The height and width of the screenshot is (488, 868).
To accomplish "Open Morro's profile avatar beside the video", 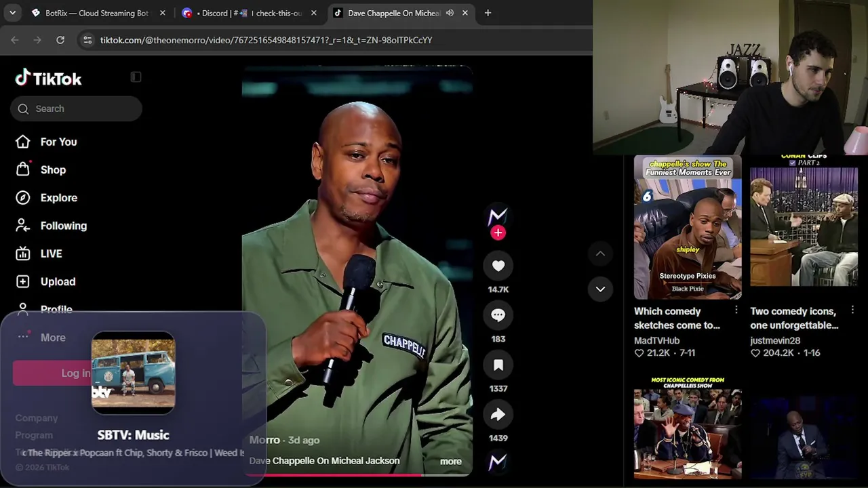I will [x=498, y=216].
